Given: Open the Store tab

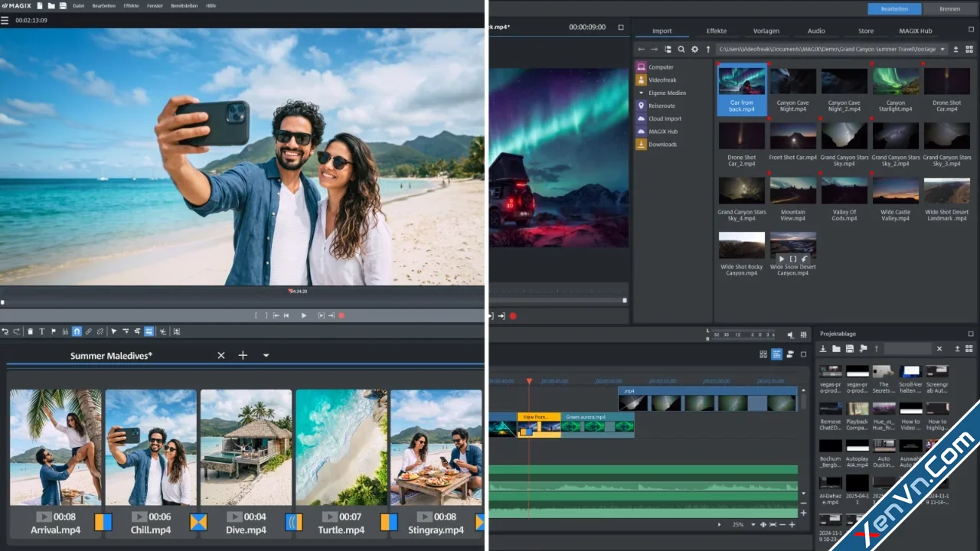Looking at the screenshot, I should click(866, 31).
